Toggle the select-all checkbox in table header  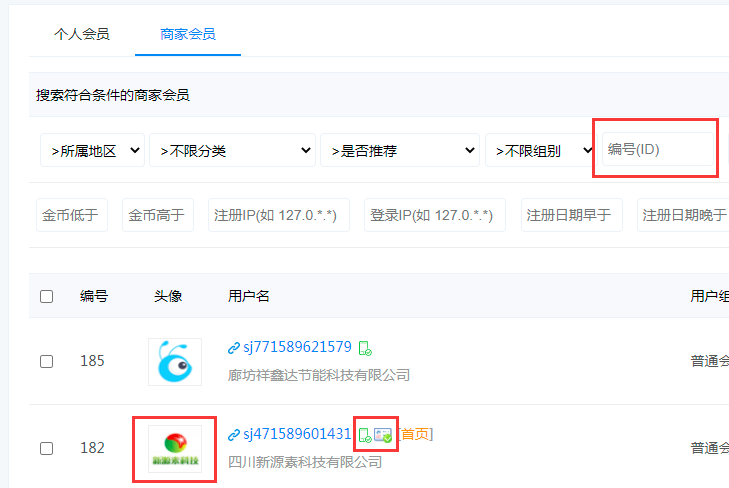(47, 296)
